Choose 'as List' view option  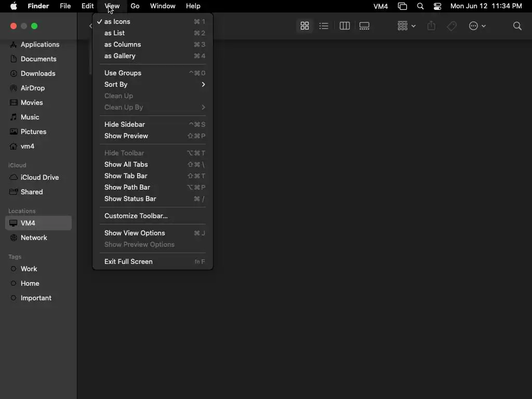(153, 33)
